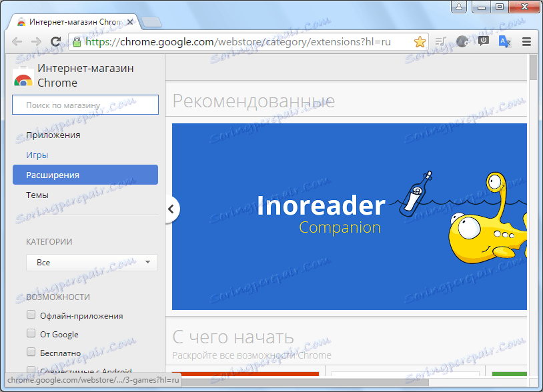Go back with the browser back arrow
This screenshot has width=543, height=392.
click(x=17, y=42)
